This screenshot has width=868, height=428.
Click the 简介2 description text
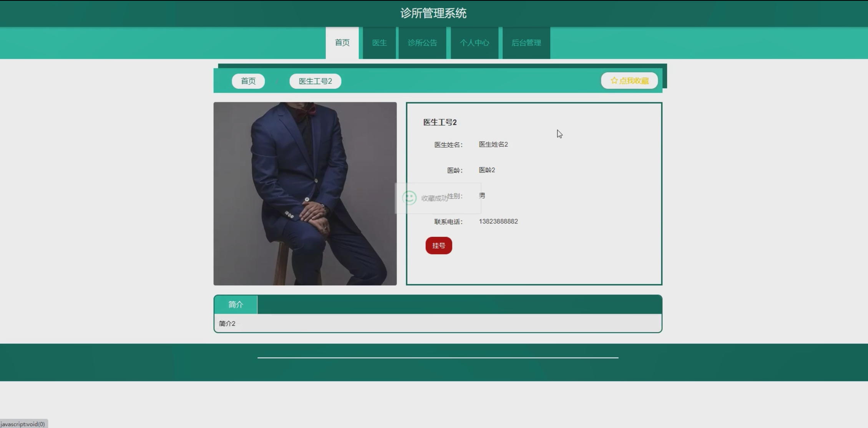[x=227, y=323]
